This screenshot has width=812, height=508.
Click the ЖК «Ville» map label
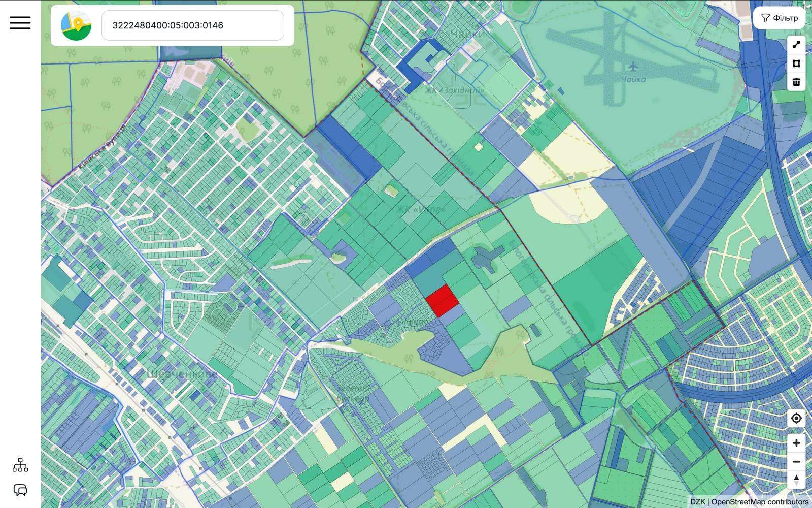tap(421, 209)
